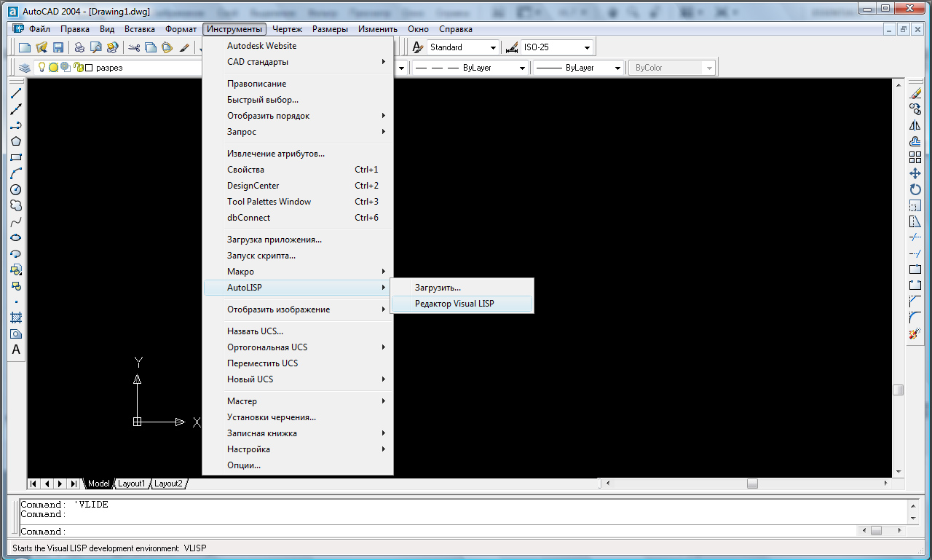932x560 pixels.
Task: Click the Save toolbar icon
Action: 58,47
